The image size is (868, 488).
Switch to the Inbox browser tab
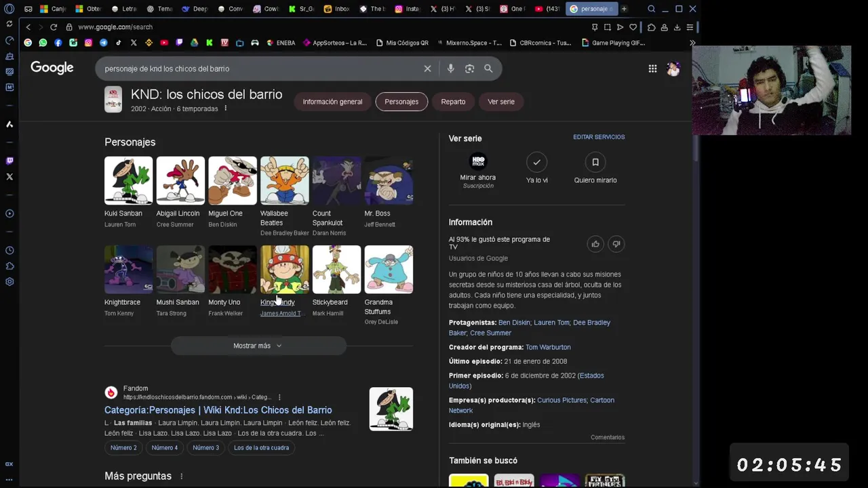pyautogui.click(x=337, y=9)
